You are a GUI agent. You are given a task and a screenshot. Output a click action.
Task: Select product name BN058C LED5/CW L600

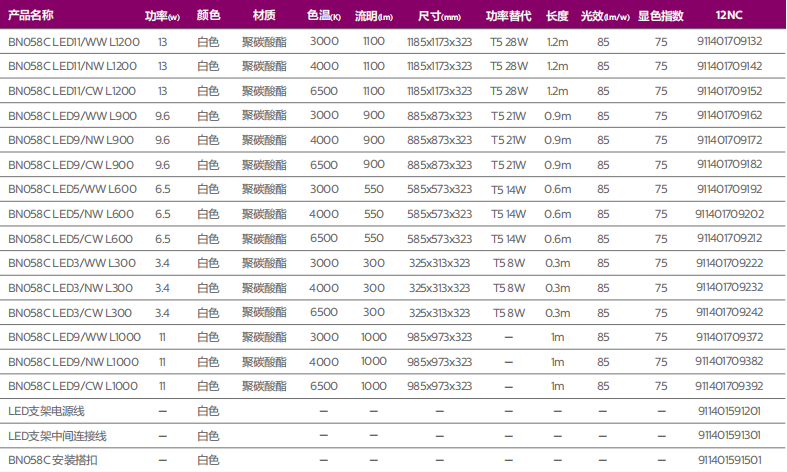click(70, 239)
